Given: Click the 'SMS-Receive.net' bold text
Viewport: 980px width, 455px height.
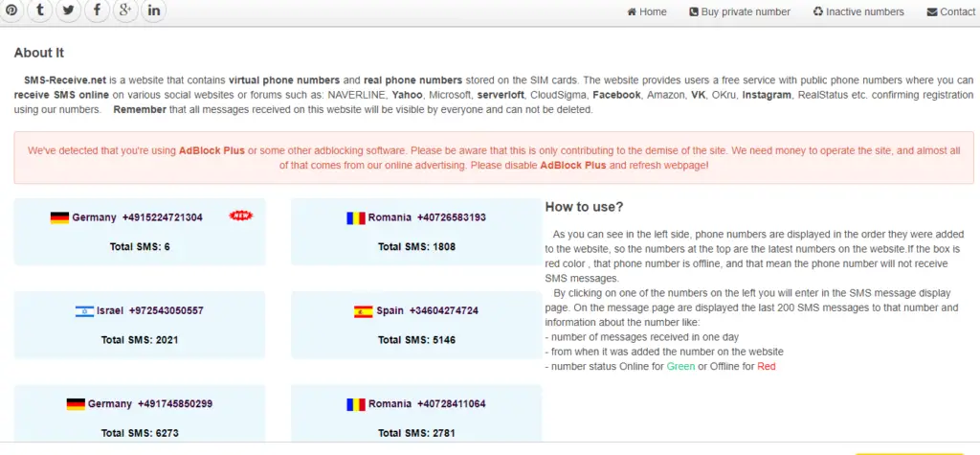Looking at the screenshot, I should pos(66,80).
